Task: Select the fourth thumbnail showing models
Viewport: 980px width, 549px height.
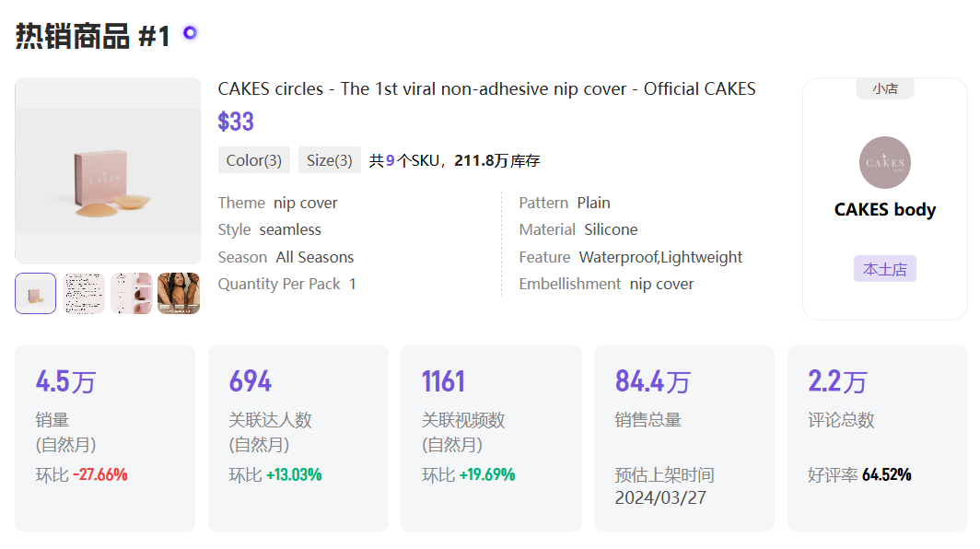Action: click(x=179, y=293)
